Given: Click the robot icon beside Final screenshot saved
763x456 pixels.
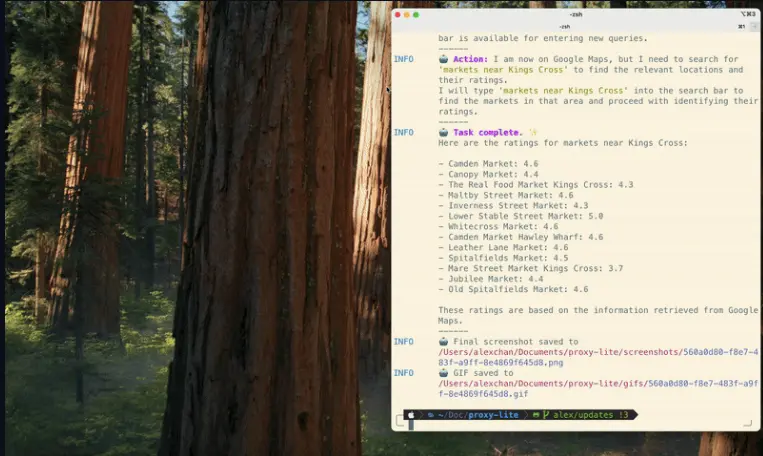Looking at the screenshot, I should click(443, 342).
